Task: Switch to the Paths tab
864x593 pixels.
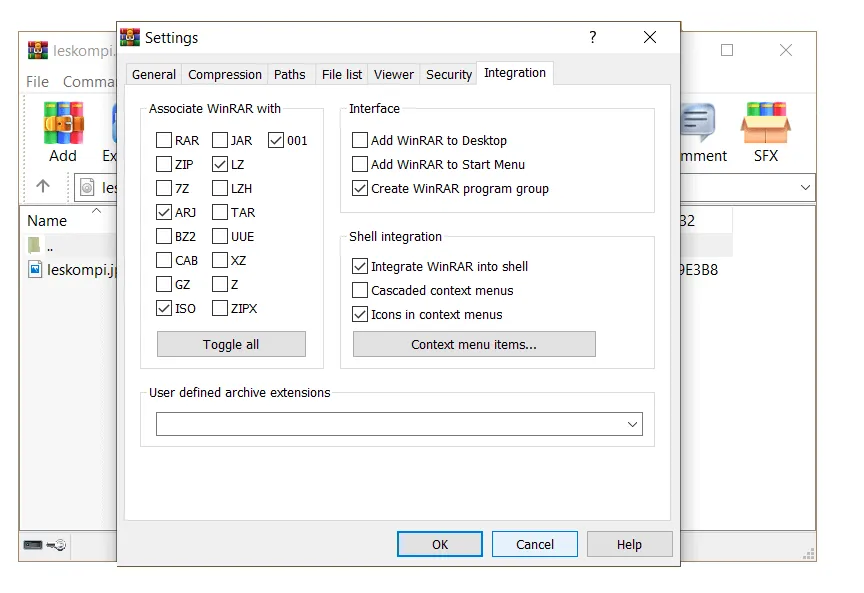Action: pos(289,74)
